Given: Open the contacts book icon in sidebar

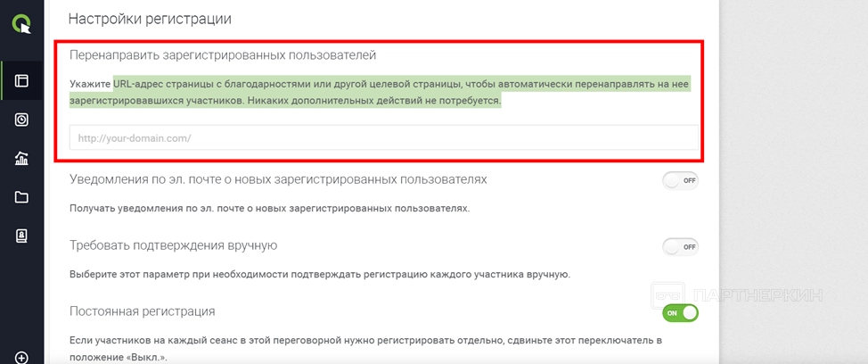Looking at the screenshot, I should [21, 236].
